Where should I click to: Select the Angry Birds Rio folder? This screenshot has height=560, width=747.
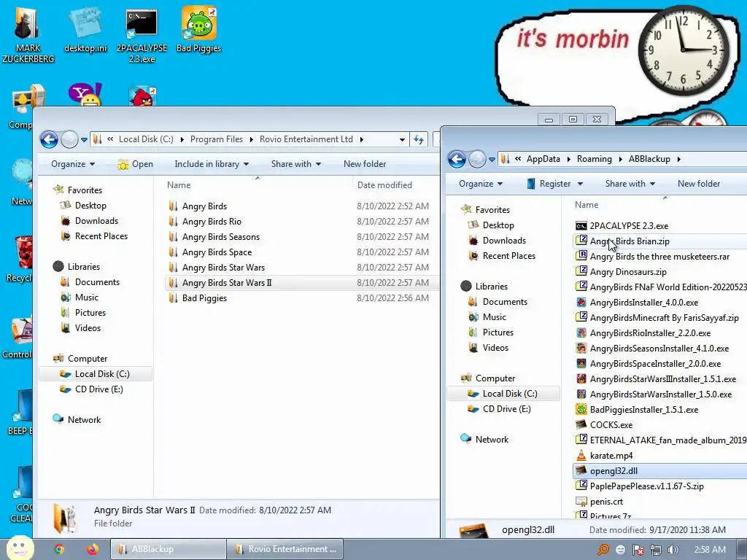click(212, 222)
